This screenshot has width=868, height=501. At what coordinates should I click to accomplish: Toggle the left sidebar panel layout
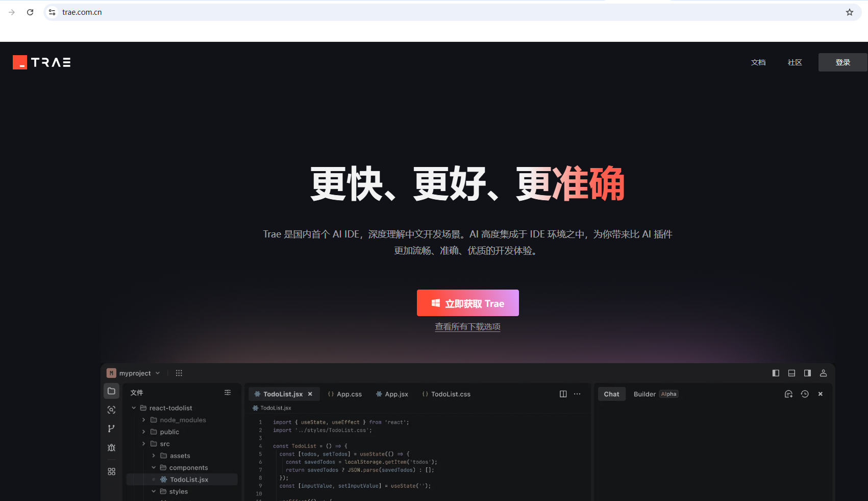coord(776,373)
